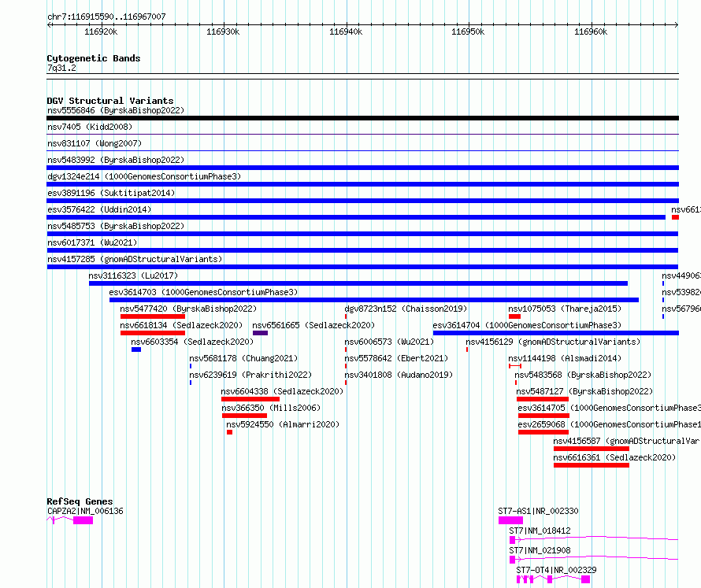
Task: Click the chr7:116915590..116967007 coordinates text
Action: point(106,17)
